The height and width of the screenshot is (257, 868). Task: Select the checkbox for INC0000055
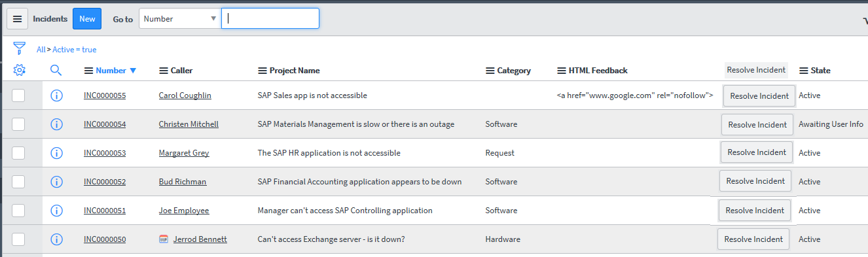(x=18, y=95)
